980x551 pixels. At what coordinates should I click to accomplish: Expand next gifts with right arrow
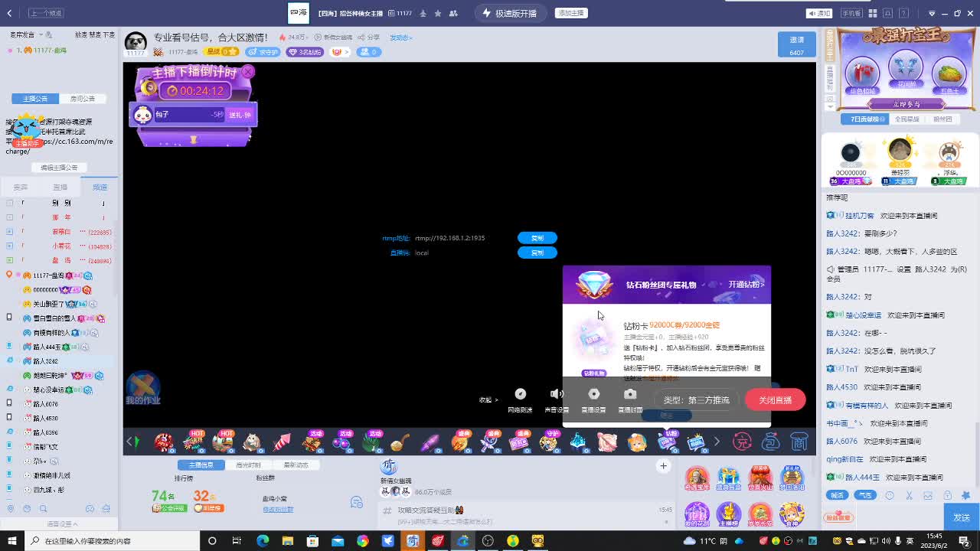[717, 442]
